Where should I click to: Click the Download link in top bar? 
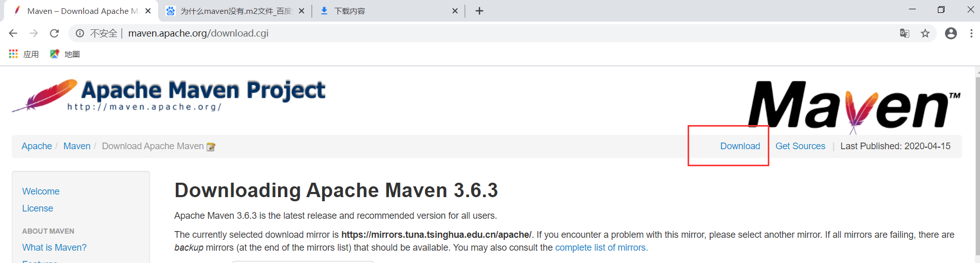[x=740, y=146]
